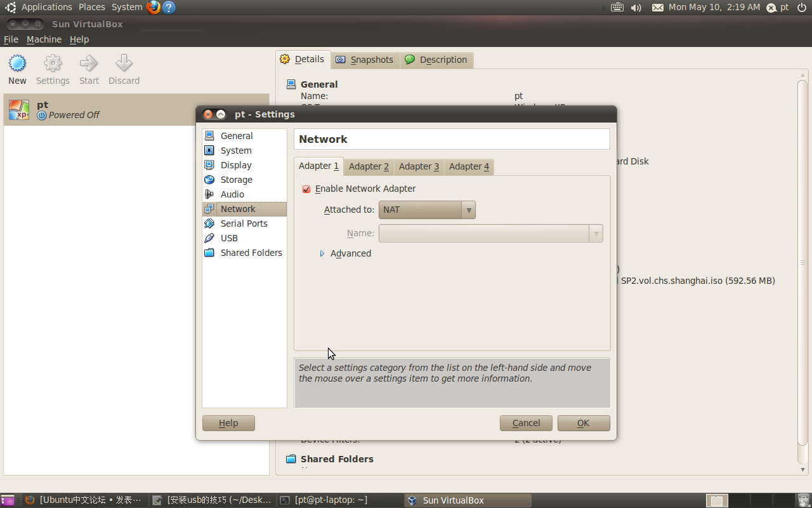Open the volume control in top panel

coord(636,7)
